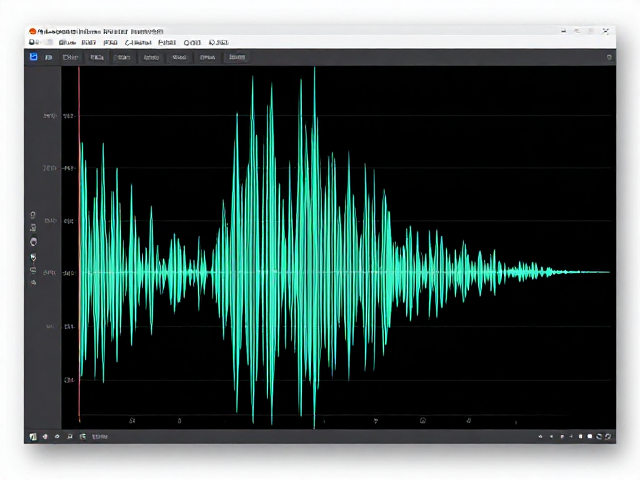
Task: Click the text label in the bottom-left status bar
Action: pos(100,437)
